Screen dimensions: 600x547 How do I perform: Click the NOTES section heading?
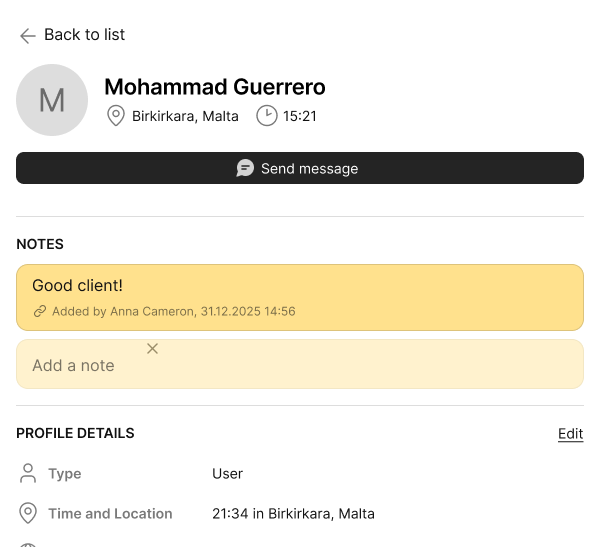pos(40,244)
